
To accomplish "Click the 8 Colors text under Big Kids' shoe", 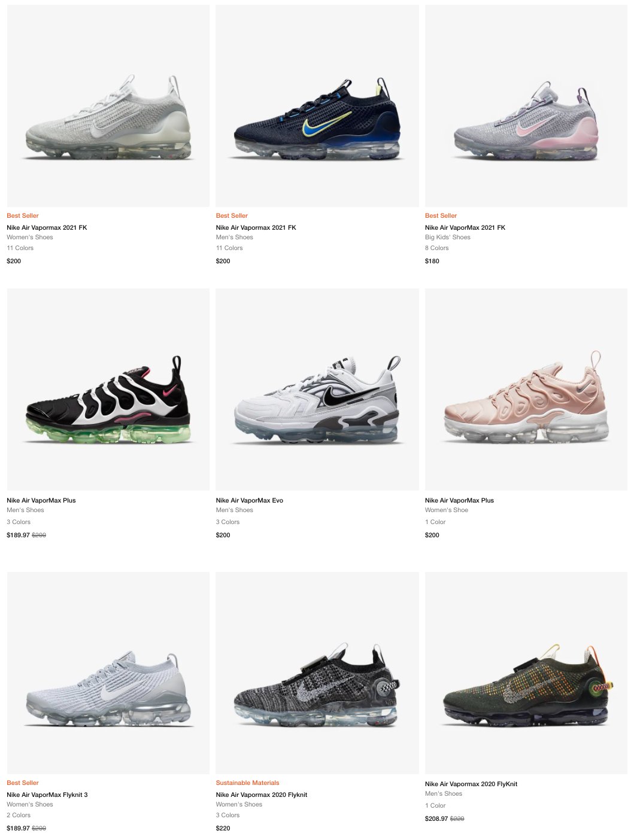I will 437,248.
